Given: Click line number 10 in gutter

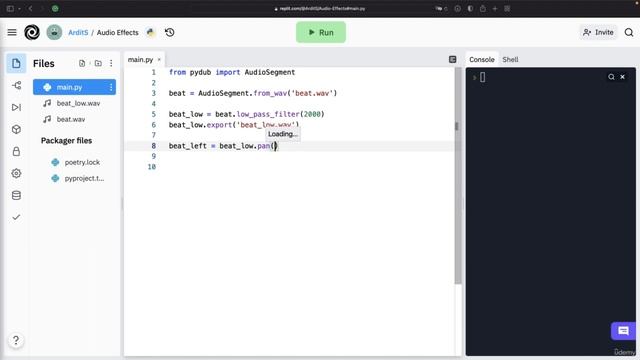Looking at the screenshot, I should point(151,167).
